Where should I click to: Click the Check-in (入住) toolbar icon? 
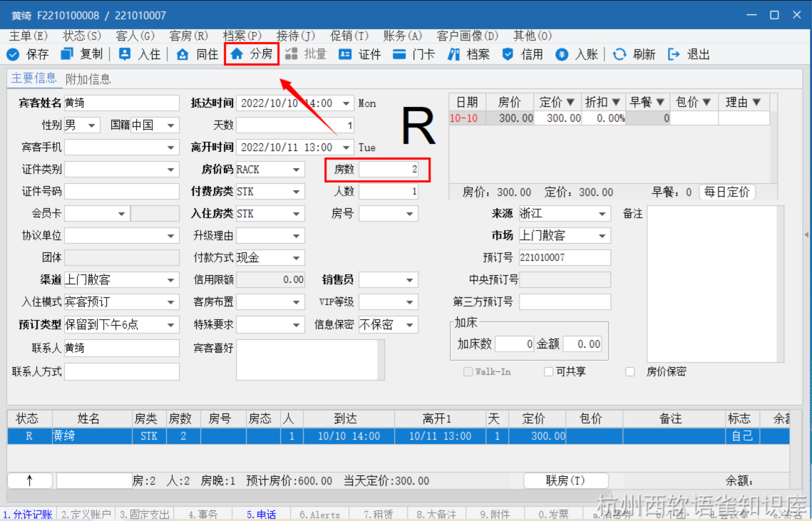(125, 54)
